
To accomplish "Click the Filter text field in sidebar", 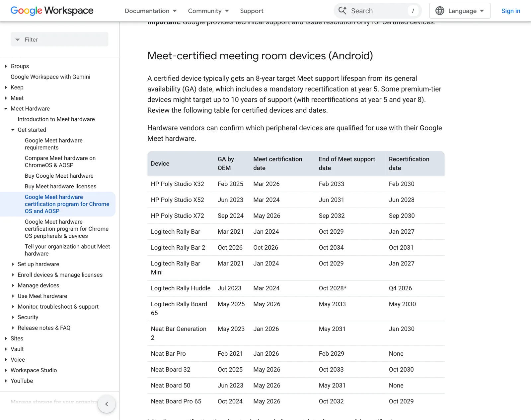I will pos(59,39).
